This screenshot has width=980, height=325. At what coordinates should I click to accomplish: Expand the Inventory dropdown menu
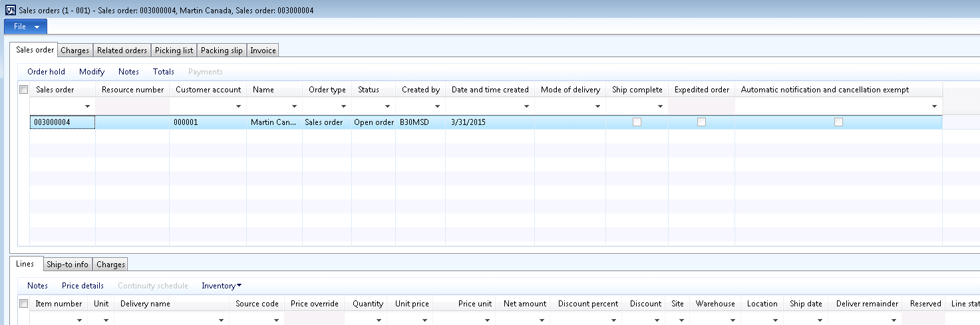pos(221,286)
